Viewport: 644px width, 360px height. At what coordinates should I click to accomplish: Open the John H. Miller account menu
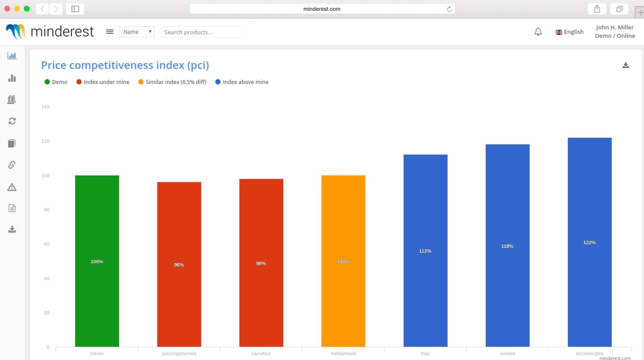point(615,31)
